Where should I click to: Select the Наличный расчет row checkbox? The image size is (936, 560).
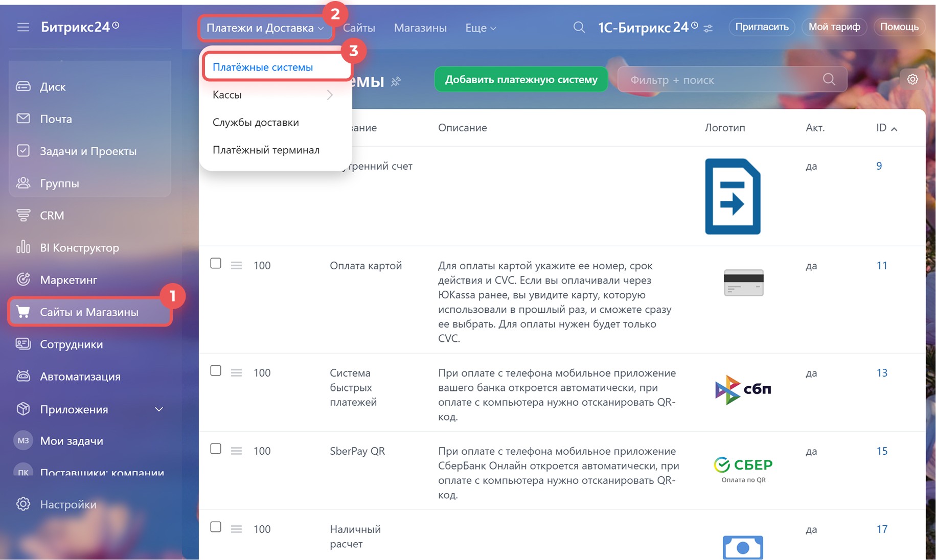coord(216,527)
